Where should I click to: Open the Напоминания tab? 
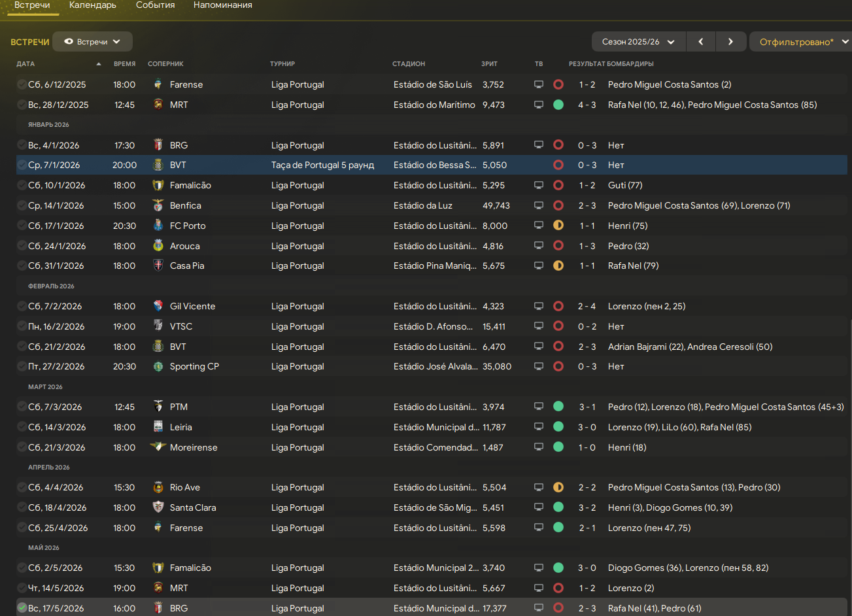click(x=223, y=5)
